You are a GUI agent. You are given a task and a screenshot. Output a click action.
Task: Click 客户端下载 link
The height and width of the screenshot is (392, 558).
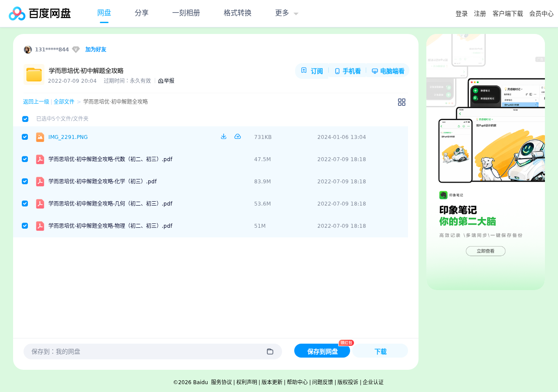[x=508, y=14]
